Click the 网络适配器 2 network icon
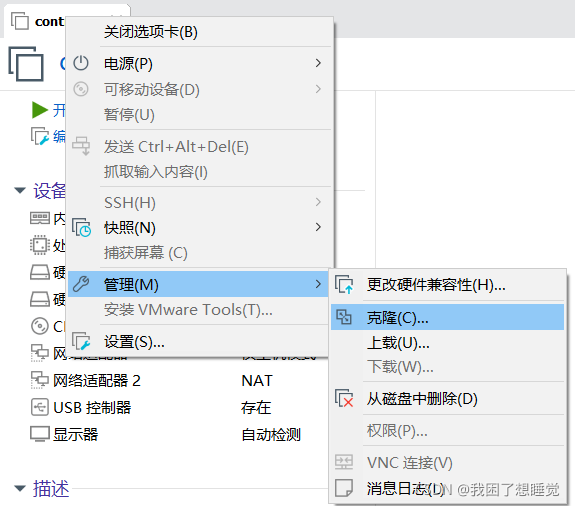The width and height of the screenshot is (575, 506). click(x=40, y=380)
